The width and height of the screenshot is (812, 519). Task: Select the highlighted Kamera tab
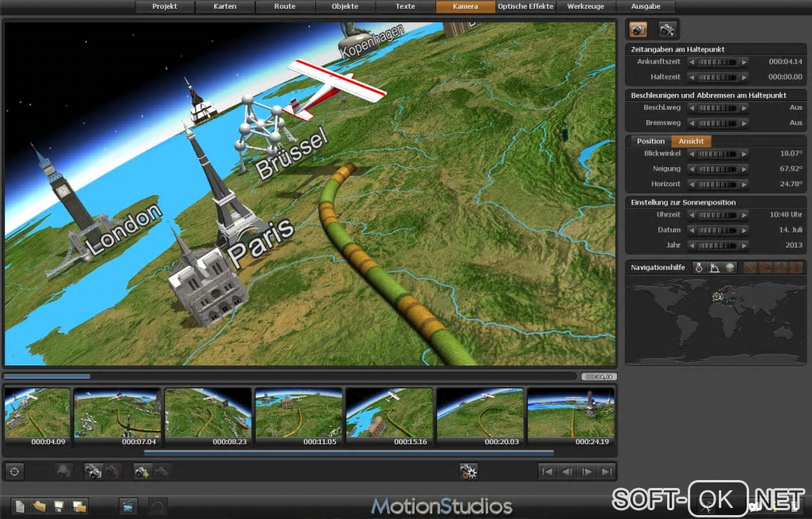click(465, 6)
